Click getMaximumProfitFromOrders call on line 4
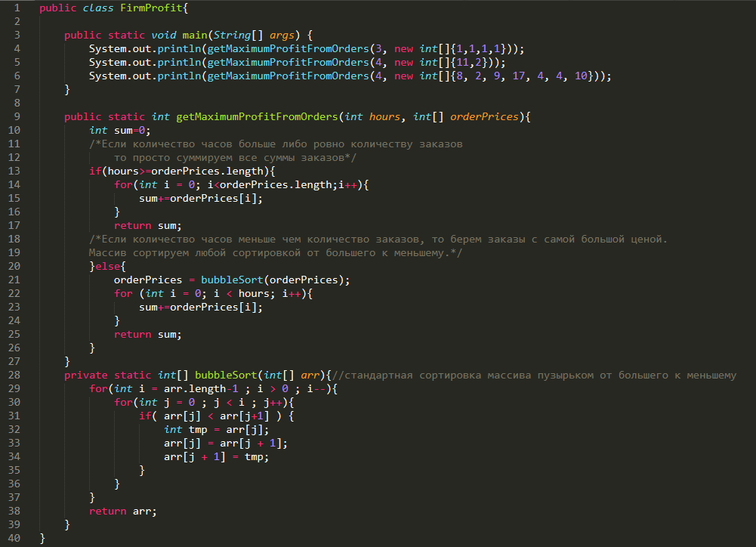The height and width of the screenshot is (547, 756). coord(289,48)
